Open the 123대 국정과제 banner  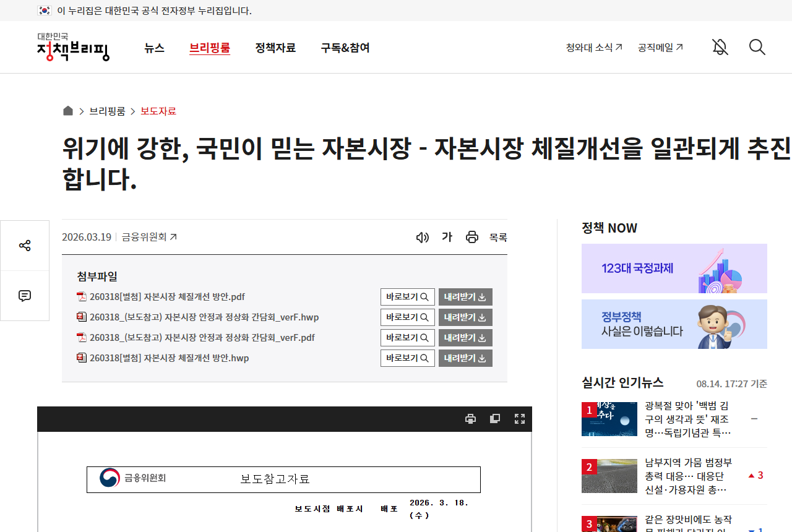[674, 268]
